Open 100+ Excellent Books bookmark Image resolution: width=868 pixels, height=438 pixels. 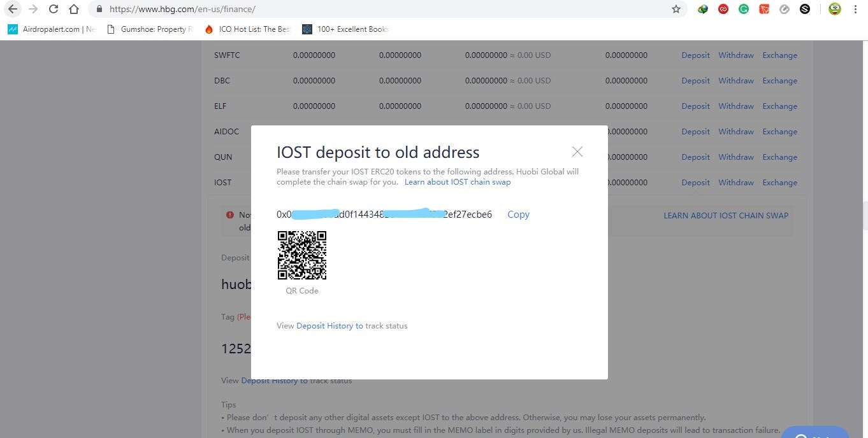345,29
